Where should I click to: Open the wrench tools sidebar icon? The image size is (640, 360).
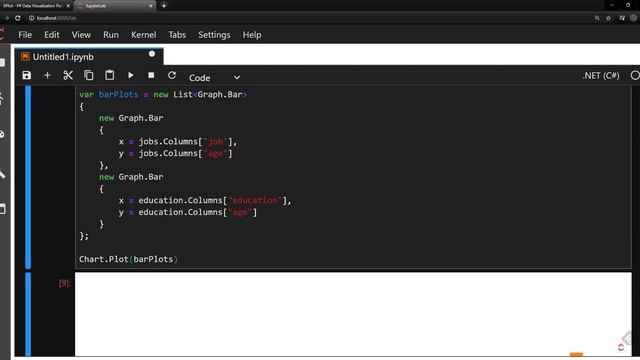click(x=2, y=174)
